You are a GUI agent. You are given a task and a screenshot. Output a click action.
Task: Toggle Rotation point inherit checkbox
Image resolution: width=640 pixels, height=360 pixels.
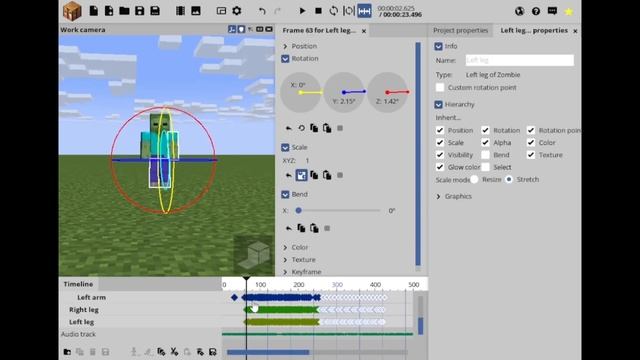coord(531,130)
